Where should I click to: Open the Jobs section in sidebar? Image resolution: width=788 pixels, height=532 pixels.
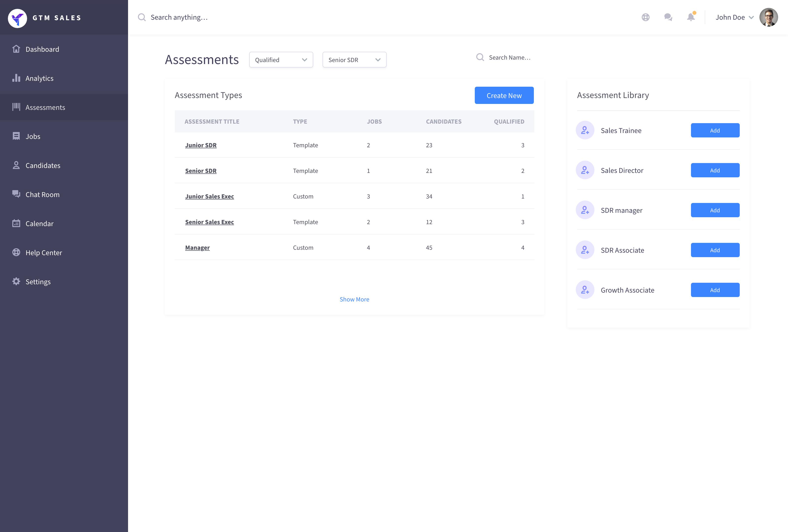[33, 136]
